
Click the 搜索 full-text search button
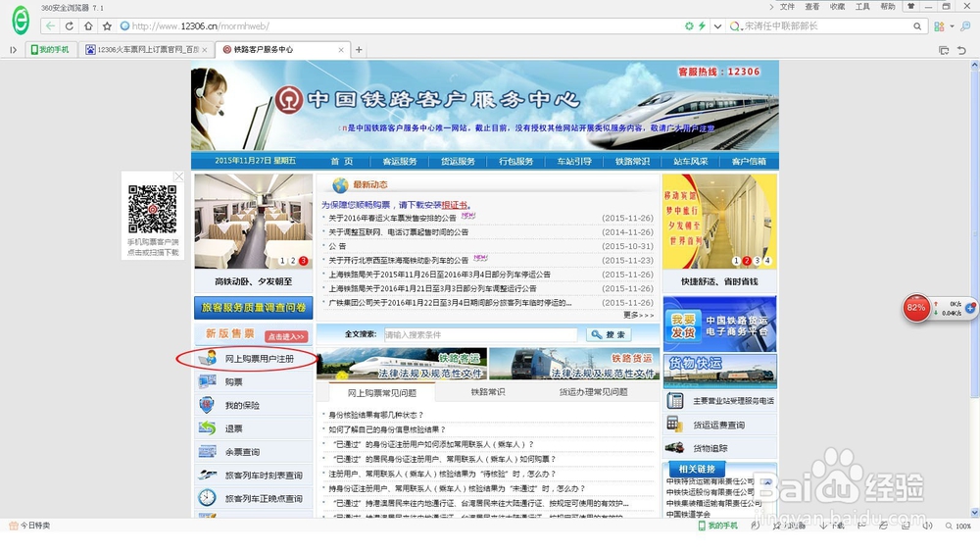pos(609,334)
